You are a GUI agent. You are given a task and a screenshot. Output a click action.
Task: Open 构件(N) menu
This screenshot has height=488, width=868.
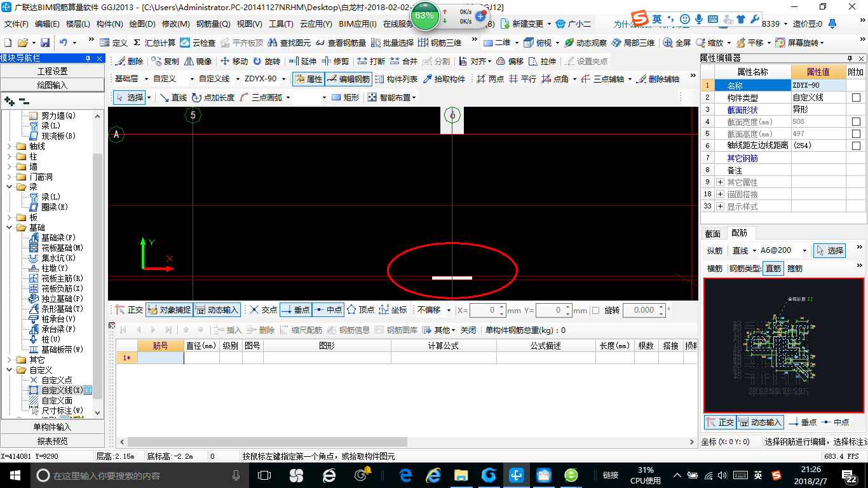[x=110, y=24]
